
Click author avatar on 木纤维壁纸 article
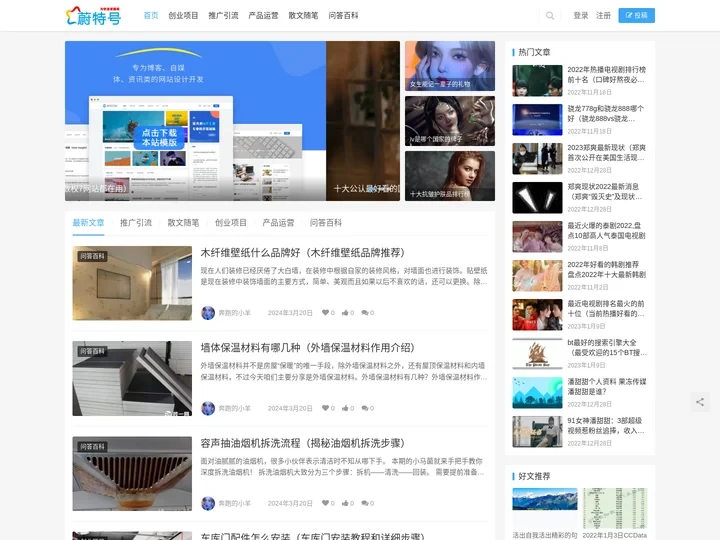[208, 313]
